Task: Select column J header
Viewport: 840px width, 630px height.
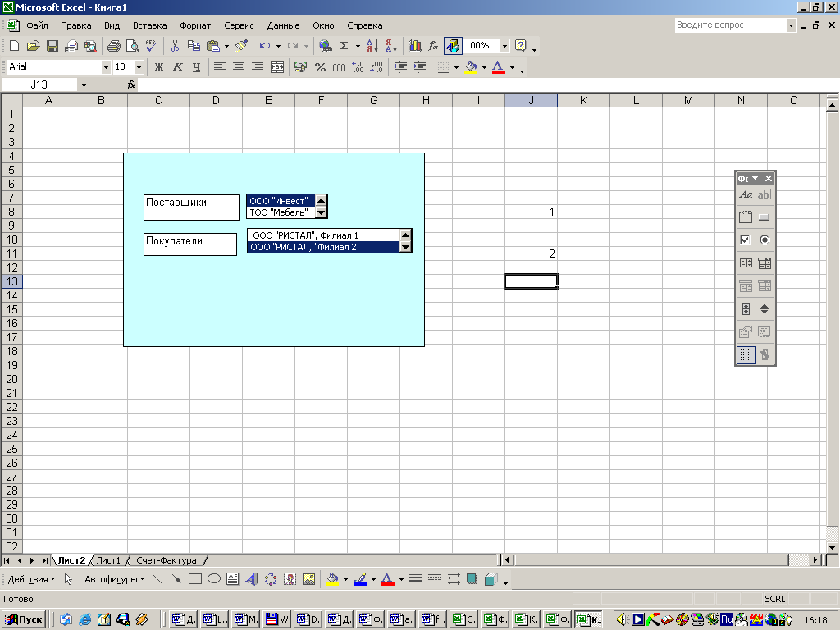Action: [531, 100]
